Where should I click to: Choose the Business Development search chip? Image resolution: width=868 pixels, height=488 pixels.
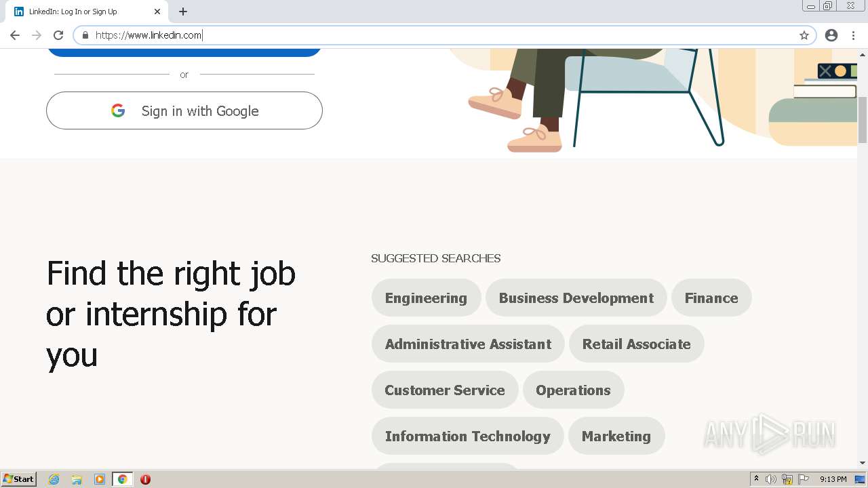click(576, 298)
